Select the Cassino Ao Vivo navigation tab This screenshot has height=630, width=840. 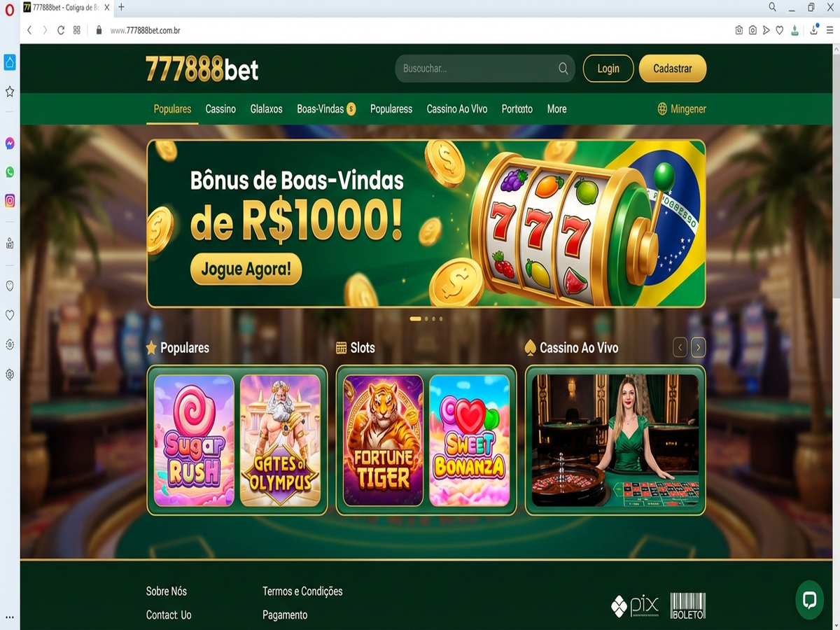(457, 108)
